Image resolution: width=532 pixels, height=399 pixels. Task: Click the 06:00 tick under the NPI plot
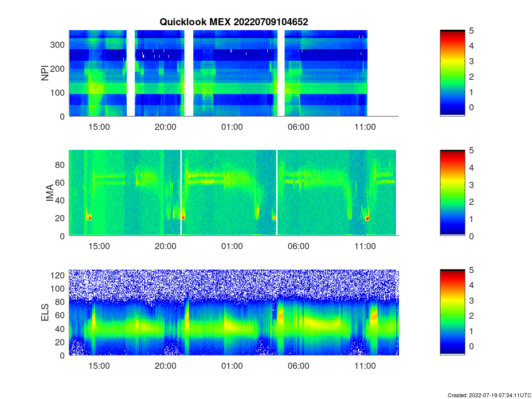[299, 127]
